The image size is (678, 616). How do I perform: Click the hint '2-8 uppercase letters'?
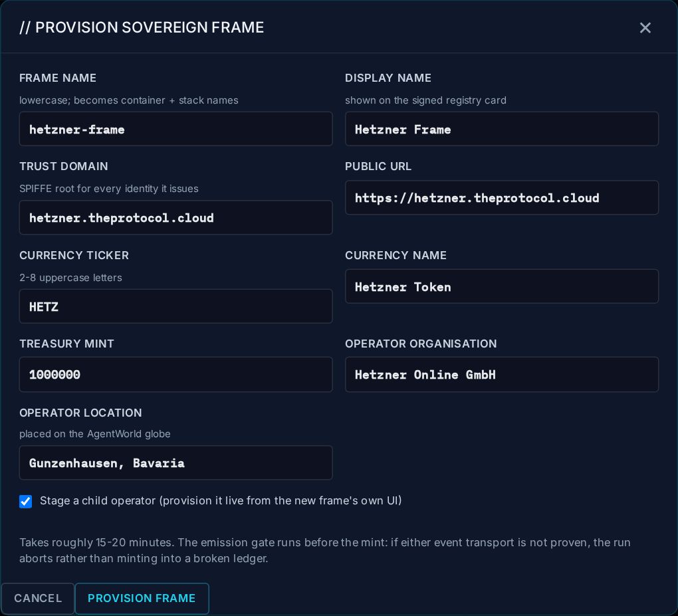coord(70,278)
